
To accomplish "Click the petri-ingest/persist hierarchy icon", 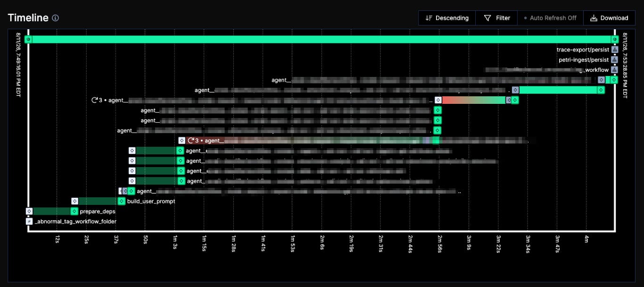I will point(614,60).
